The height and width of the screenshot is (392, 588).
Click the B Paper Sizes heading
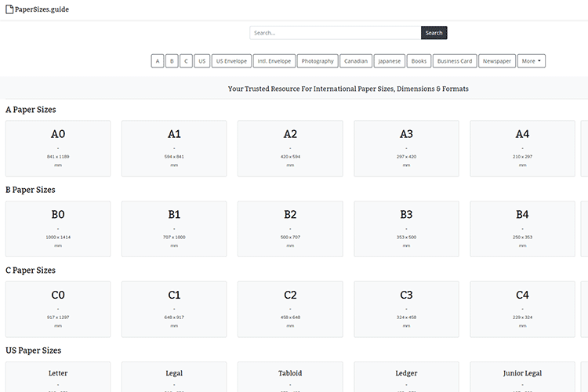(x=30, y=190)
